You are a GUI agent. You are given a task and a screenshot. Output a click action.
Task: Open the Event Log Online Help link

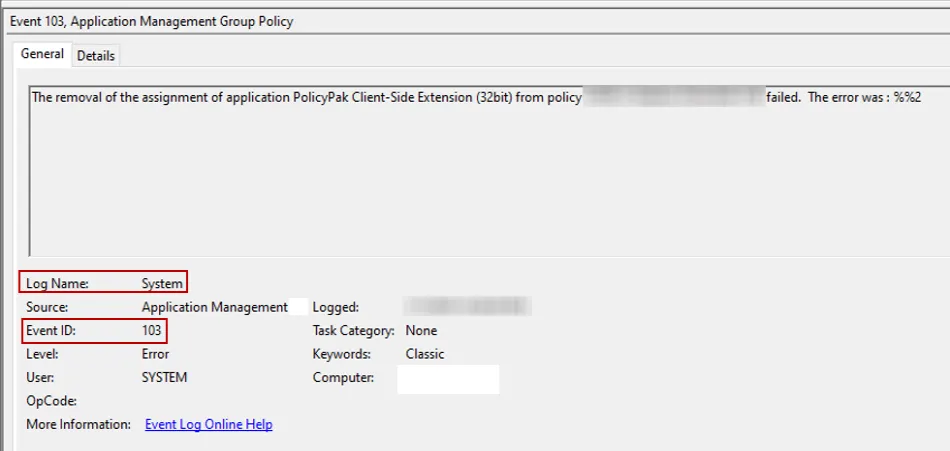[x=208, y=424]
